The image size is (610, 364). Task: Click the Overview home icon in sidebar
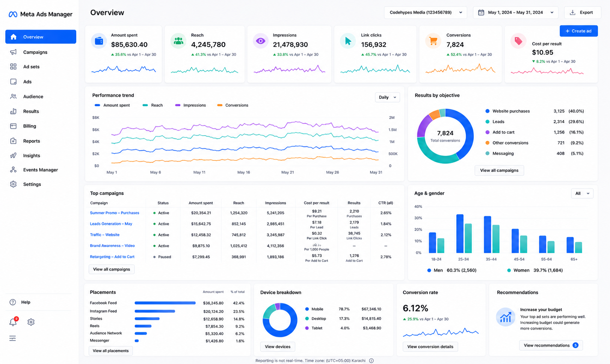pyautogui.click(x=14, y=37)
